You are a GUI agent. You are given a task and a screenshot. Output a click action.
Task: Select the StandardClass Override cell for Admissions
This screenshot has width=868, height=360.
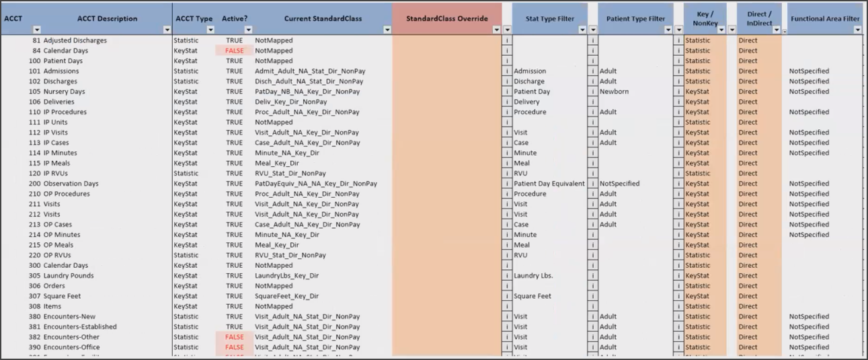pos(447,71)
